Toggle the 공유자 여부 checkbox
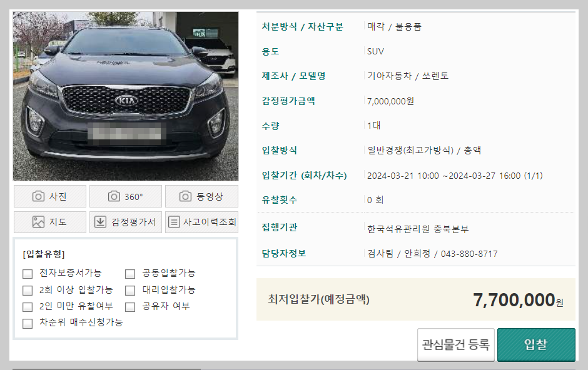The height and width of the screenshot is (370, 588). 129,306
